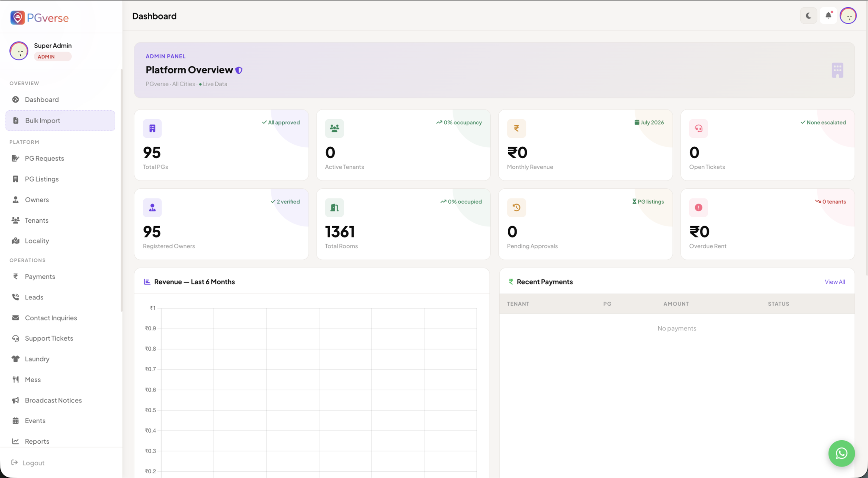The width and height of the screenshot is (868, 478).
Task: Click the Events calendar icon
Action: [16, 421]
